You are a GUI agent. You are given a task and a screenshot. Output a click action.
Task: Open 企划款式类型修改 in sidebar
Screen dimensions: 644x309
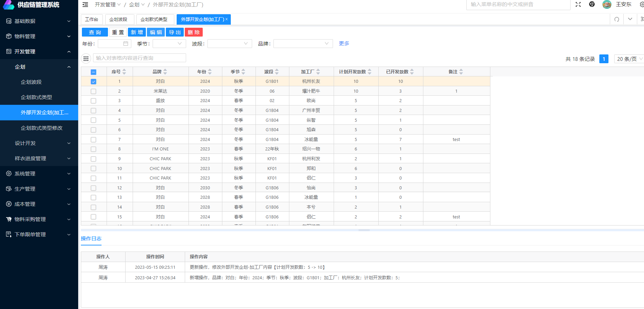pyautogui.click(x=42, y=128)
